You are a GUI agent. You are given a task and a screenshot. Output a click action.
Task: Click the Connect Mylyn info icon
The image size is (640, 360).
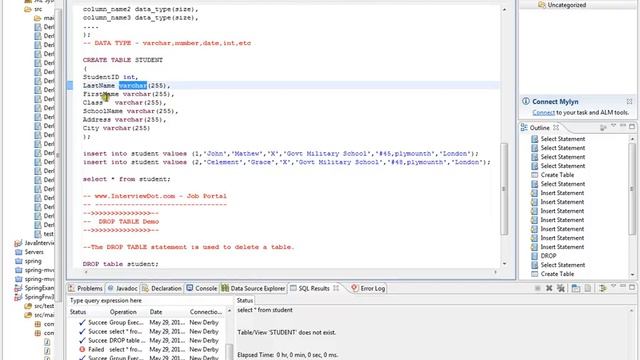click(526, 101)
